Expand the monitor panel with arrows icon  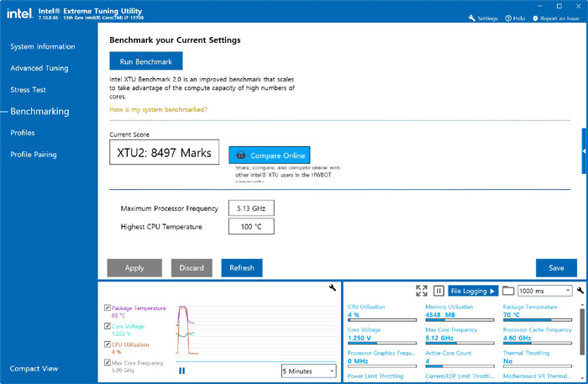(x=422, y=291)
